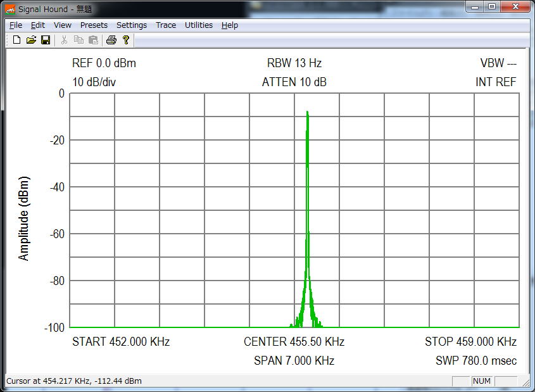Viewport: 535px width, 392px height.
Task: Click the Print toolbar icon
Action: [x=111, y=40]
